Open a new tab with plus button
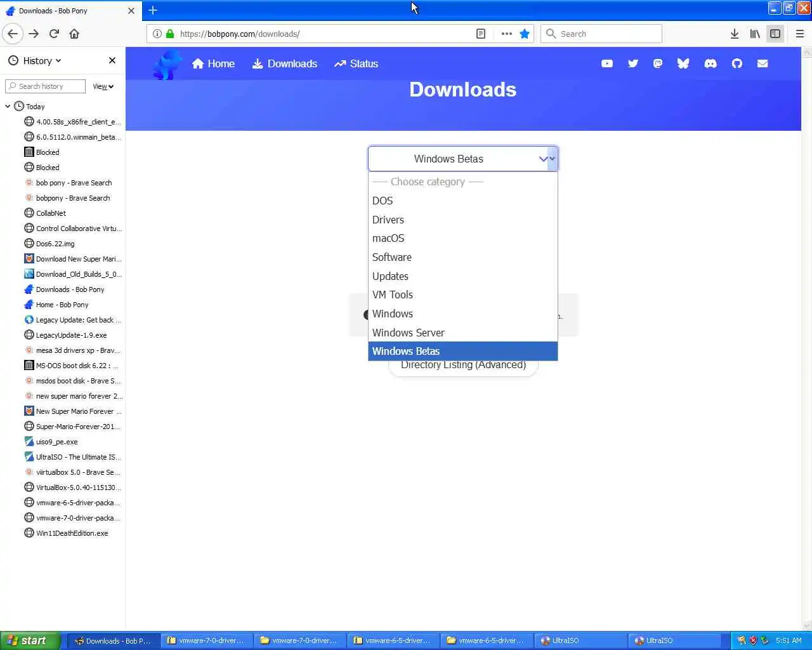The width and height of the screenshot is (812, 650). point(153,10)
